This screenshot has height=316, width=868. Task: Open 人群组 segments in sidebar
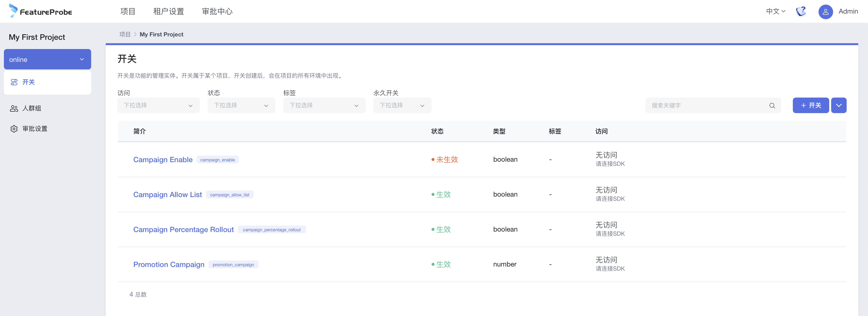(x=31, y=108)
